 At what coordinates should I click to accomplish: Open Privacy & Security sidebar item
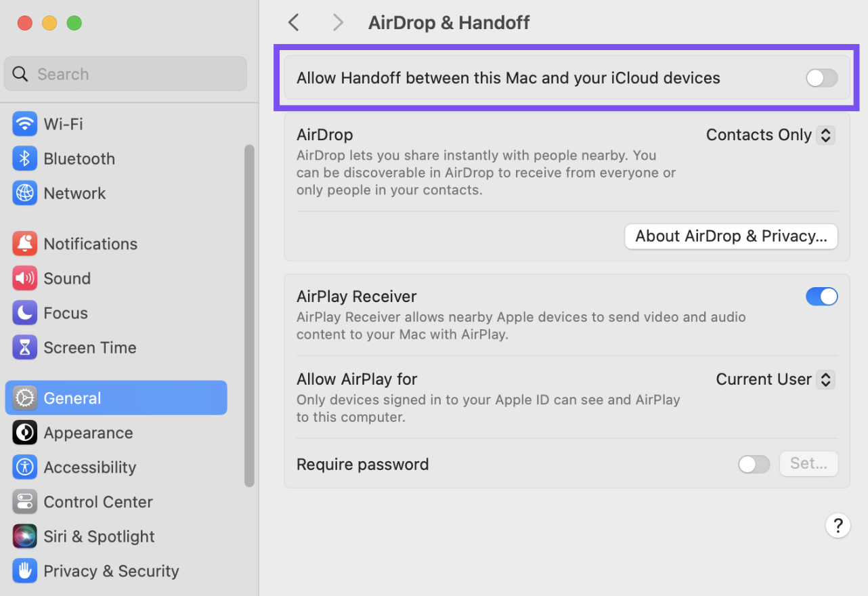pos(111,571)
